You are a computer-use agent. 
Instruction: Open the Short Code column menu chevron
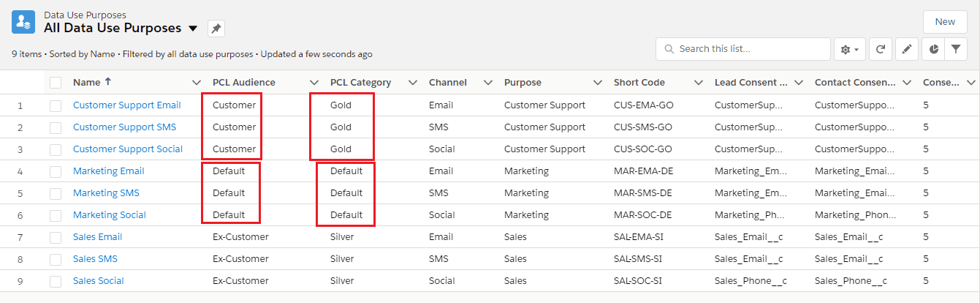tap(699, 83)
